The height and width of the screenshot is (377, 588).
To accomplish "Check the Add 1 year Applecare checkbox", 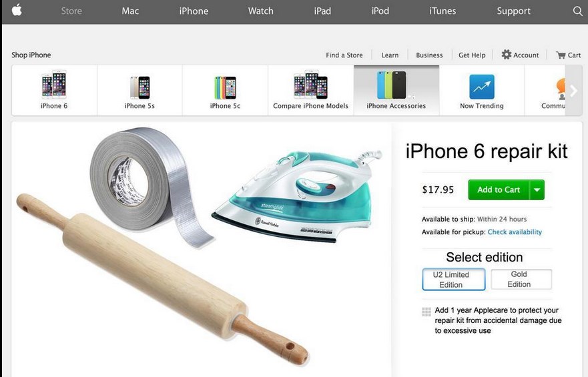I will tap(426, 312).
